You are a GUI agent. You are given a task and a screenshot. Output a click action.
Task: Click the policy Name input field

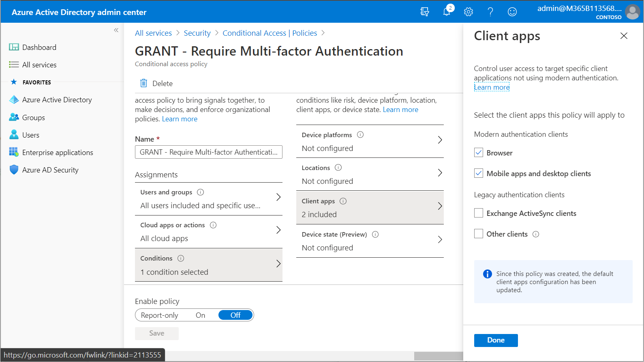(x=209, y=152)
